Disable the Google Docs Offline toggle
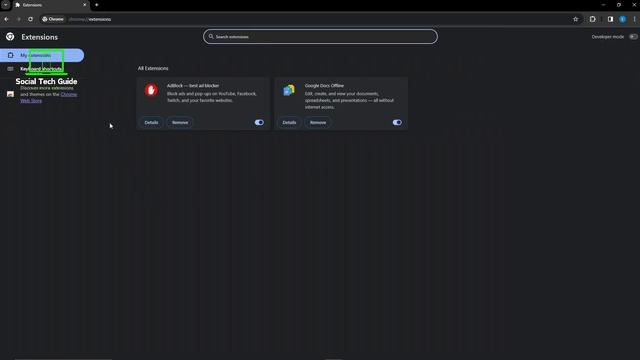640x360 pixels. click(x=397, y=122)
